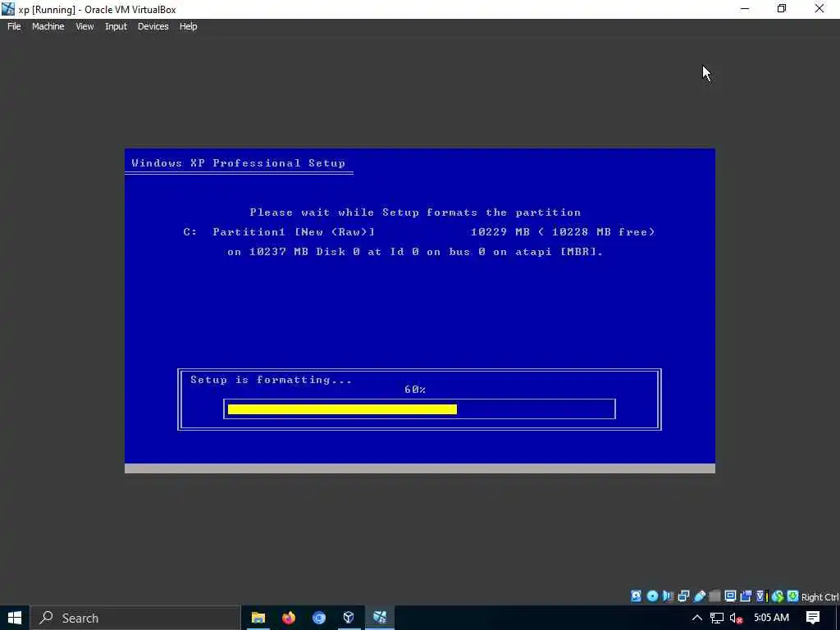840x630 pixels.
Task: Click the network tray icon
Action: tap(717, 618)
